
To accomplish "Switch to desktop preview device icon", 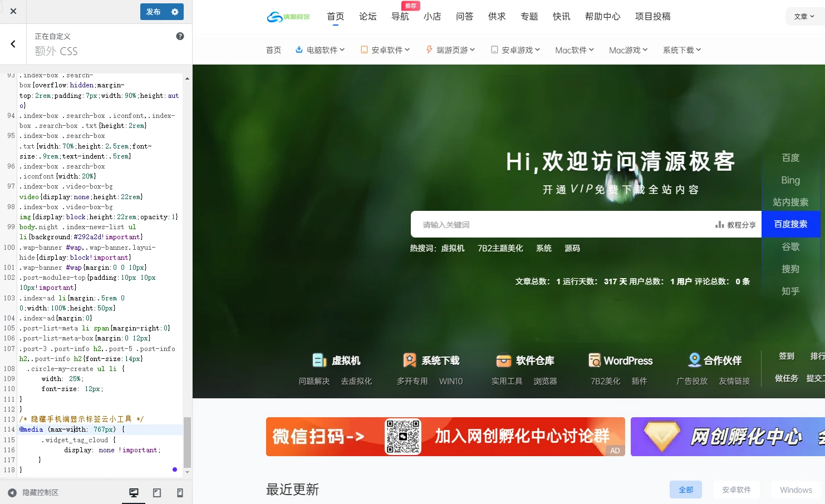I will pyautogui.click(x=134, y=493).
